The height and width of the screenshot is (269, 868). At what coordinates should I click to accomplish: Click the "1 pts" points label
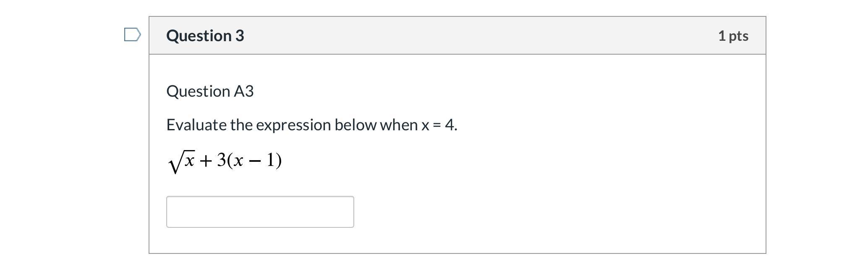tap(733, 36)
